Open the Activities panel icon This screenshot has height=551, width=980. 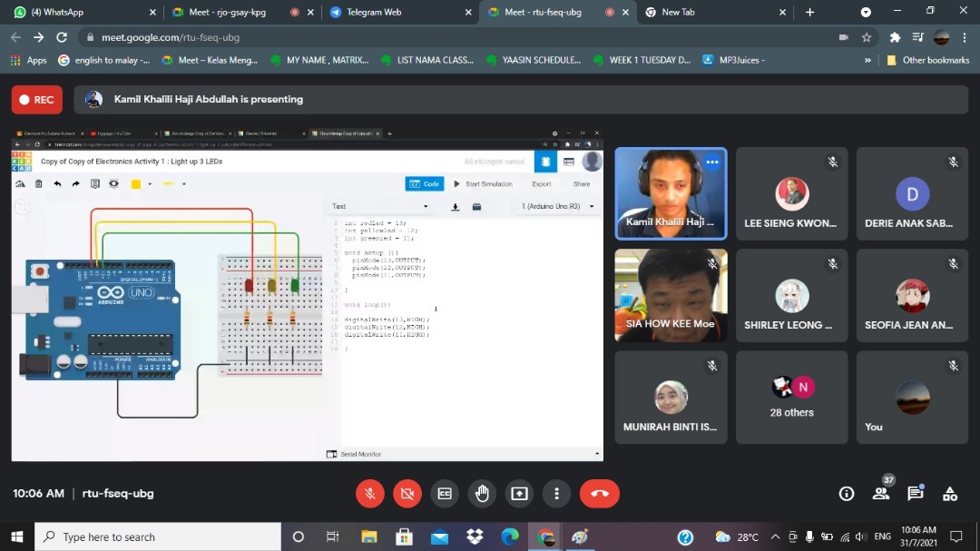[x=950, y=494]
